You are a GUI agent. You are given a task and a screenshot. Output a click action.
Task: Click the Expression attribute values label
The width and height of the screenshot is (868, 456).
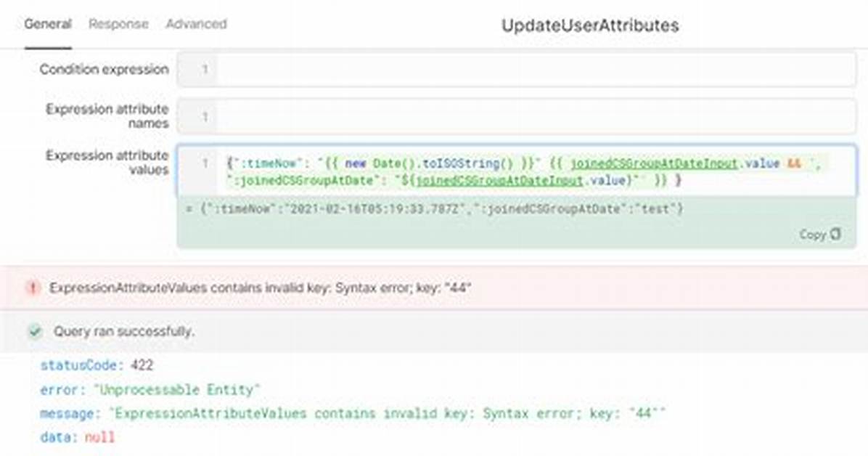click(x=107, y=163)
